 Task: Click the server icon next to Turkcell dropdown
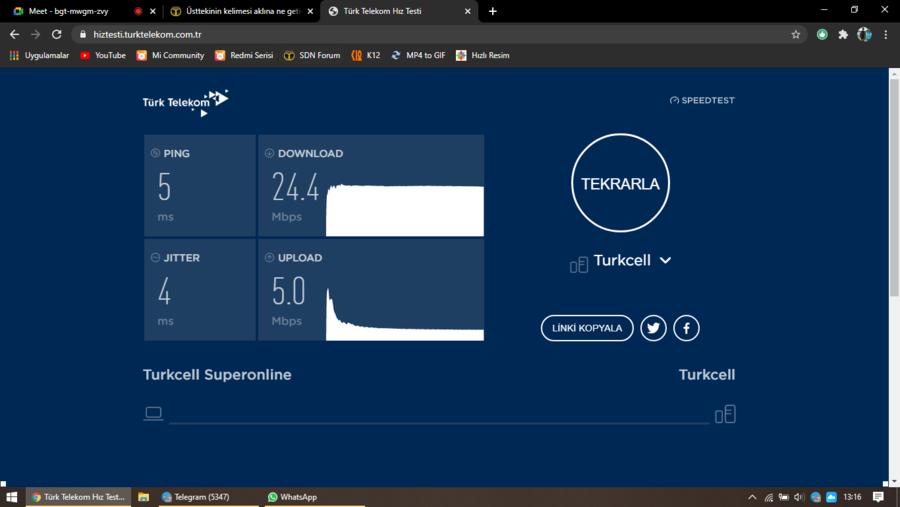click(579, 265)
